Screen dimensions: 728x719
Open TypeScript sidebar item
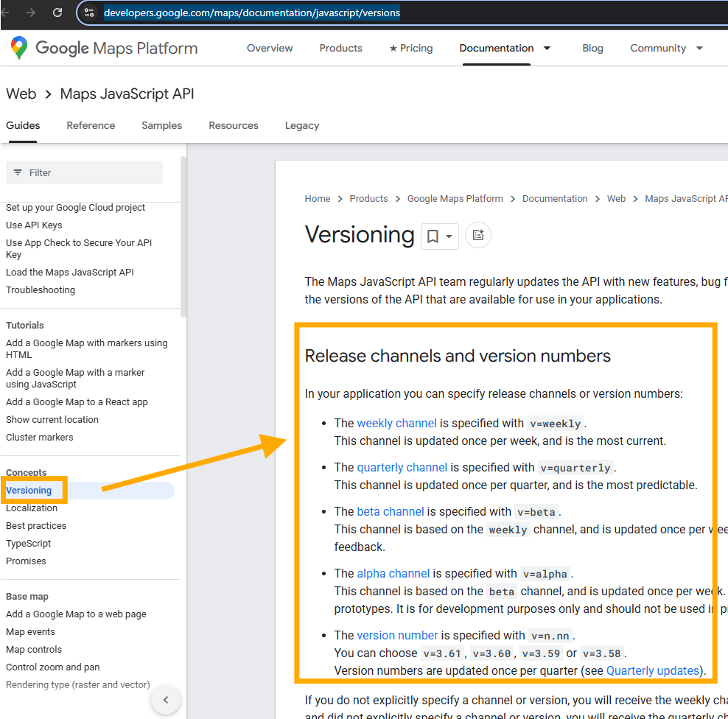[28, 544]
